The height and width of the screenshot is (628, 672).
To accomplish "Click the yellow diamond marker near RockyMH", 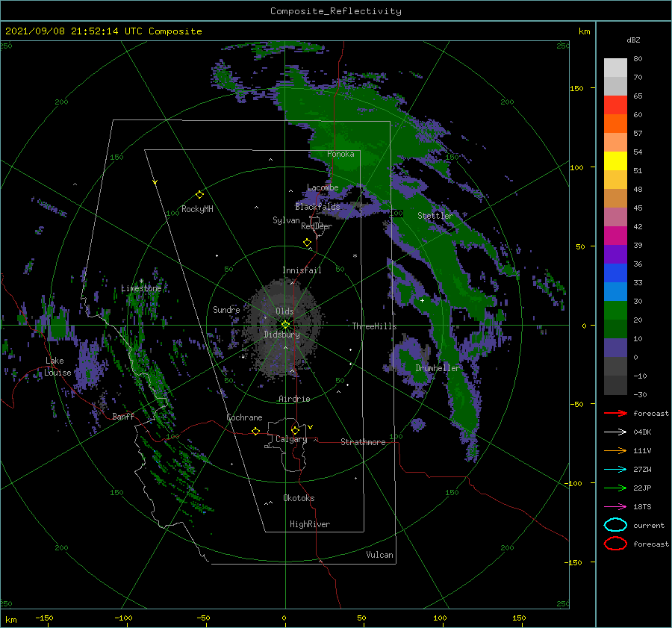I will (199, 195).
